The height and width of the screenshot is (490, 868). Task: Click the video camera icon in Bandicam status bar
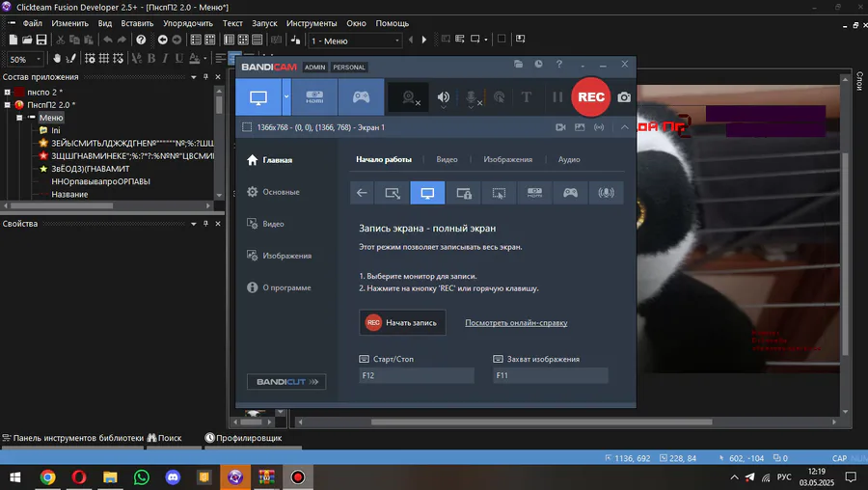[560, 127]
